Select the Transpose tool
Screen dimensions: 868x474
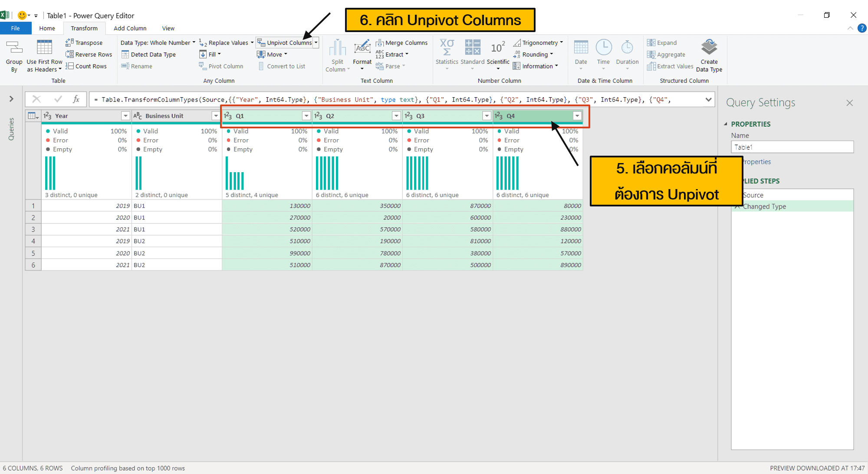coord(85,42)
